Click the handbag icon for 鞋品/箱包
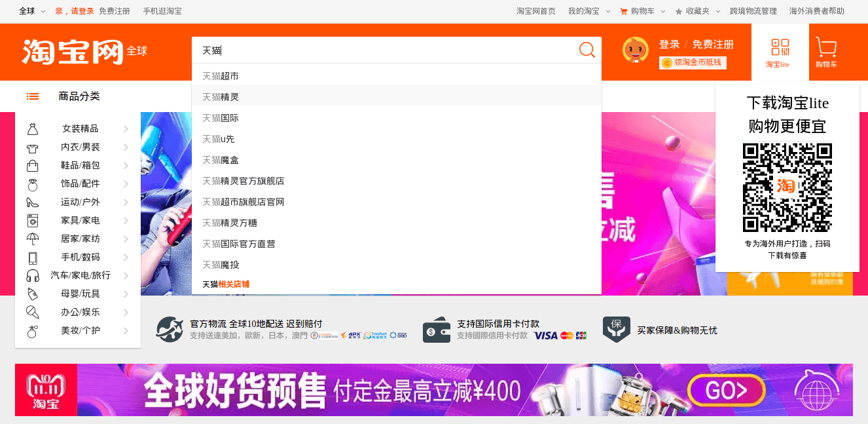 [33, 166]
